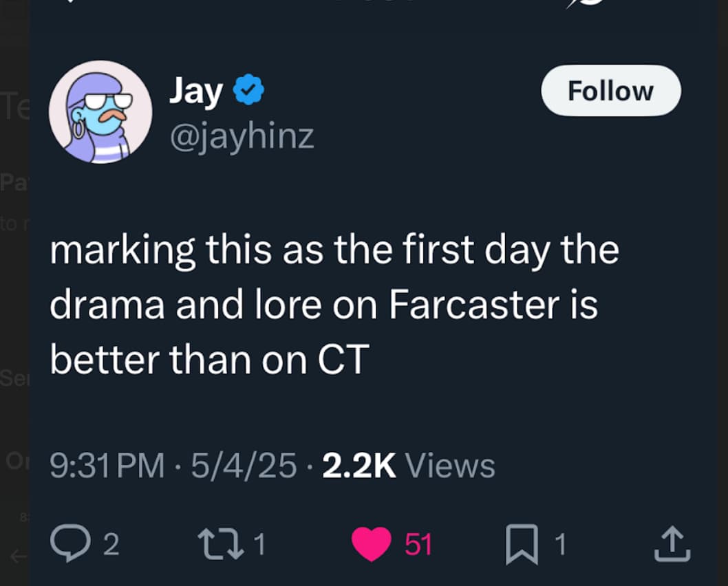Unlike the post via the pink heart

click(372, 544)
